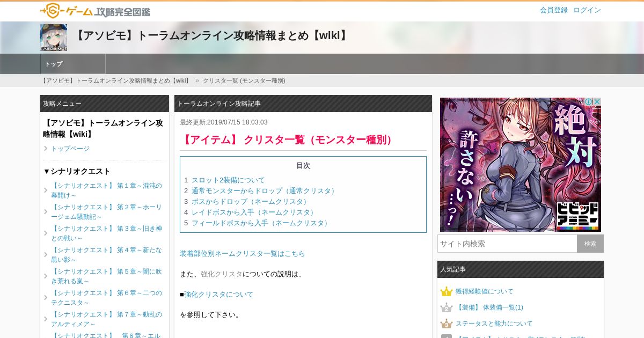The height and width of the screenshot is (338, 644).
Task: Click the bronze crown rank 3 icon
Action: (447, 324)
